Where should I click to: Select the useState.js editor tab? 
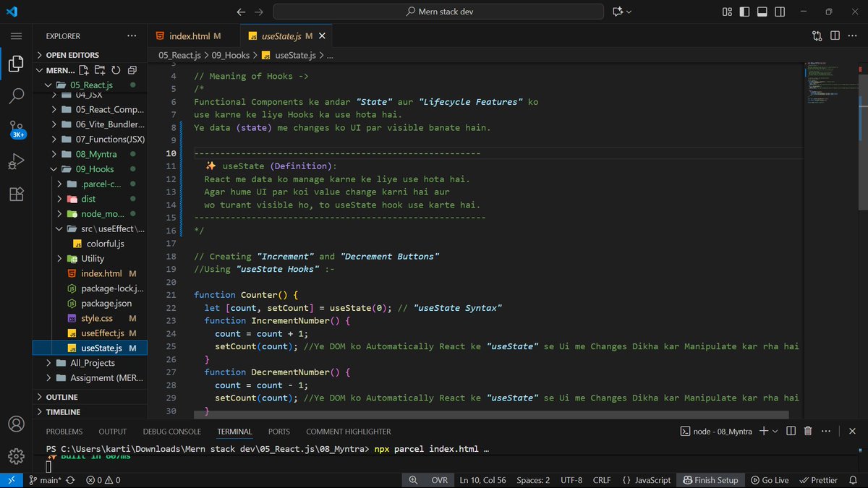pyautogui.click(x=286, y=35)
